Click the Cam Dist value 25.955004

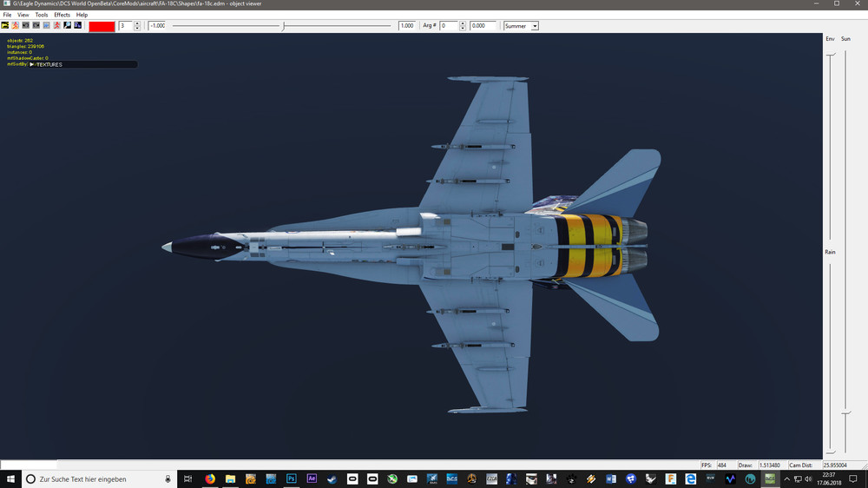(x=835, y=465)
